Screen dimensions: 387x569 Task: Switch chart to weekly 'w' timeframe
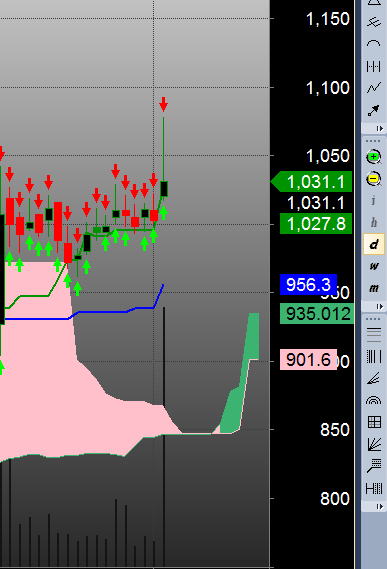click(374, 266)
